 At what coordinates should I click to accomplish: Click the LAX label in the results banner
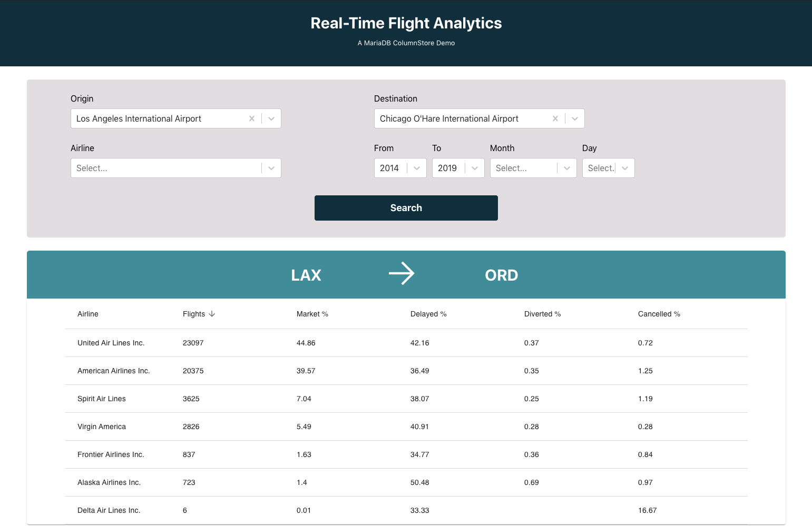(306, 274)
